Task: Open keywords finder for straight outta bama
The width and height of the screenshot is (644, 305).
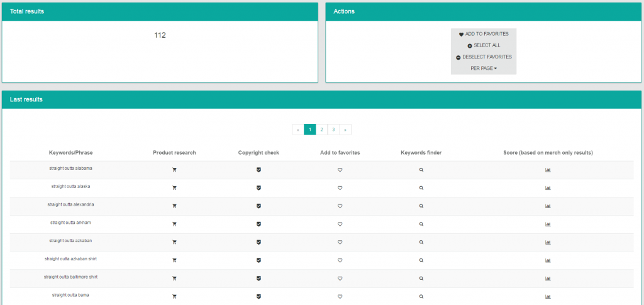Action: point(421,296)
